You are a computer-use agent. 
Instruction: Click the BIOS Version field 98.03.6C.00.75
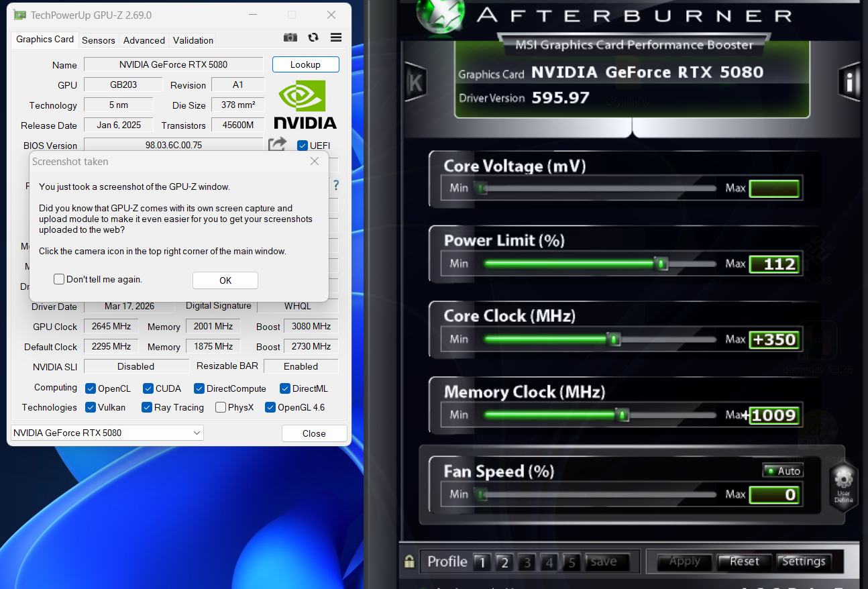pos(173,146)
